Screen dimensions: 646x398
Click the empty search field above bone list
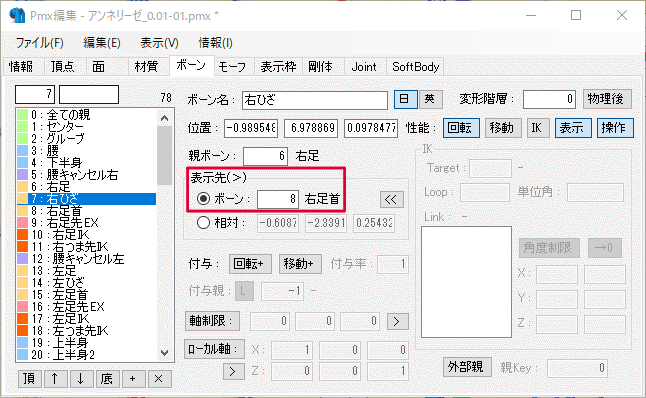point(89,94)
